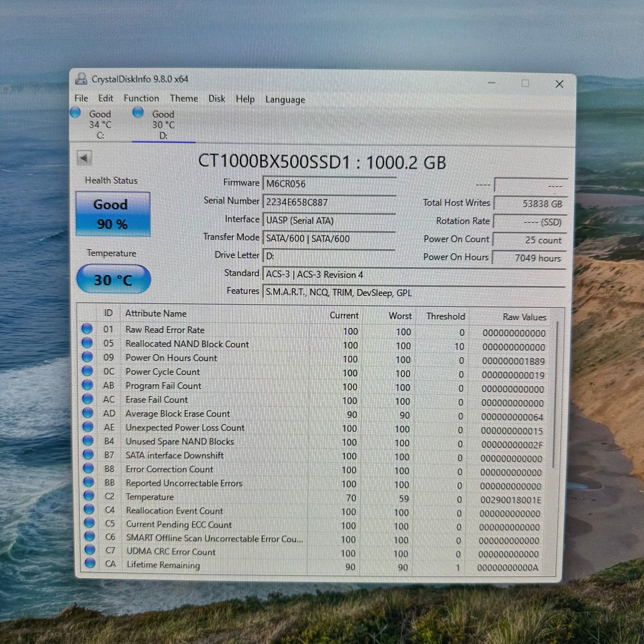Click the Attribute Name column header
Screen dimensions: 644x644
click(x=156, y=313)
